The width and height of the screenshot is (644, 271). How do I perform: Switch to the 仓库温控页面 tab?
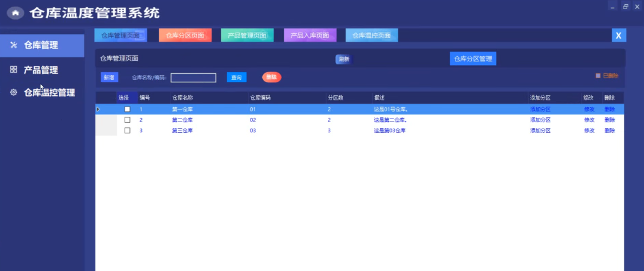371,35
